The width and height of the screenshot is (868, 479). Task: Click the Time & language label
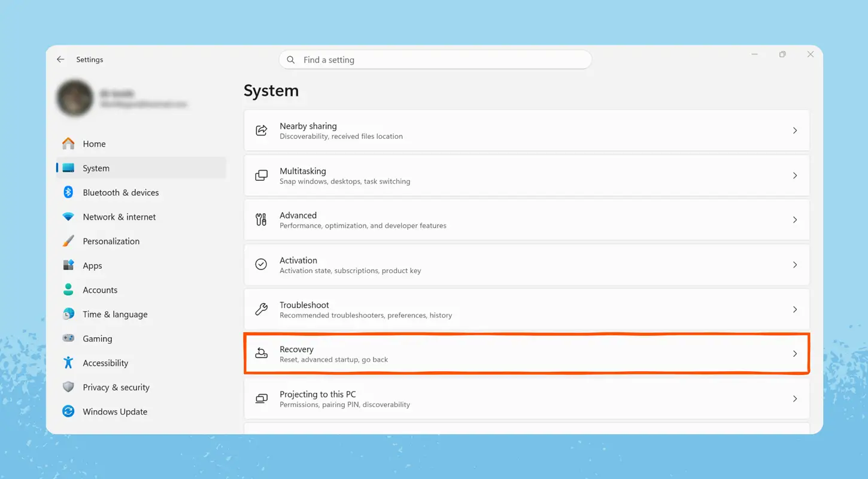tap(115, 314)
